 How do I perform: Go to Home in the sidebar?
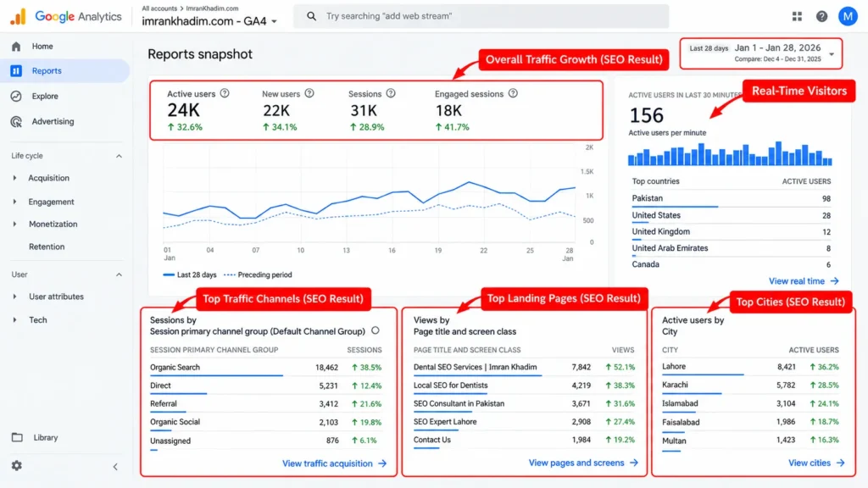coord(42,47)
